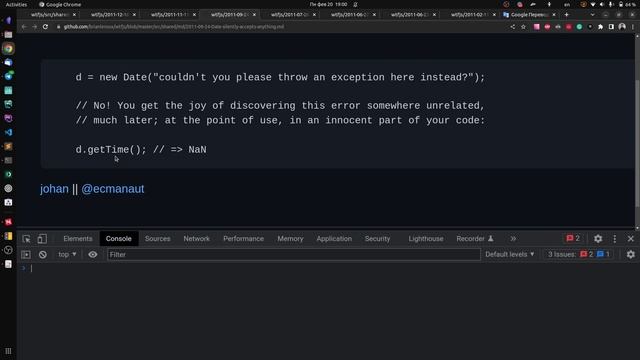The image size is (640, 360).
Task: Switch to the Elements tab
Action: 78,239
